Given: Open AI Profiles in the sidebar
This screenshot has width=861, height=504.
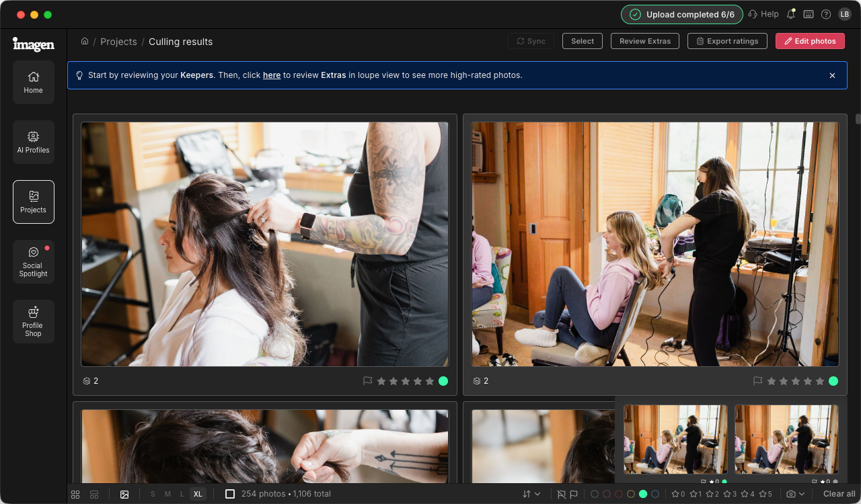Looking at the screenshot, I should point(33,142).
